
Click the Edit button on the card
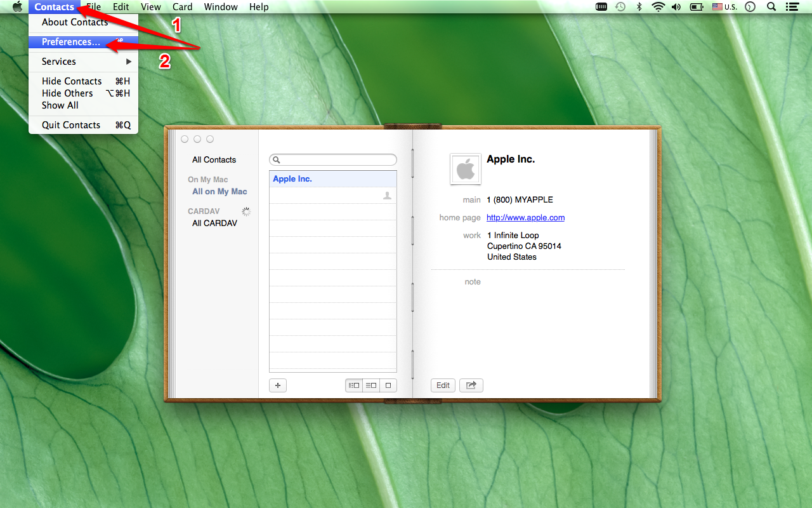(x=443, y=385)
